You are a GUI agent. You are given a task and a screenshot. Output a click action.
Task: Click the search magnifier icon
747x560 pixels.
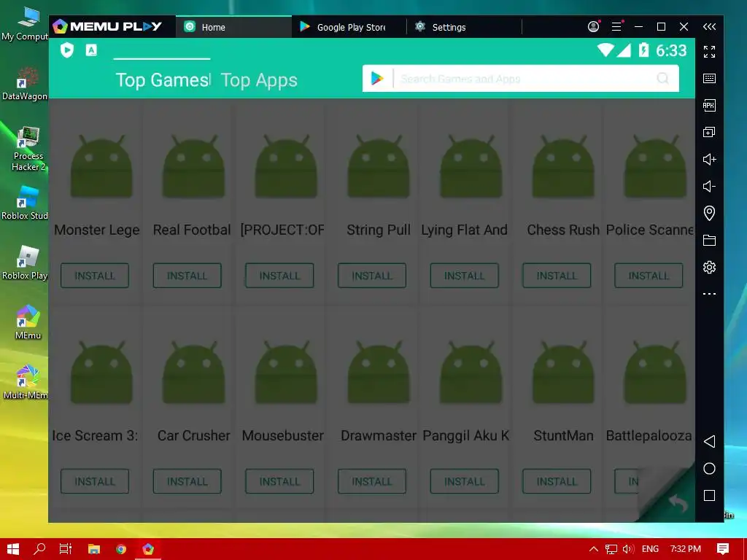662,79
